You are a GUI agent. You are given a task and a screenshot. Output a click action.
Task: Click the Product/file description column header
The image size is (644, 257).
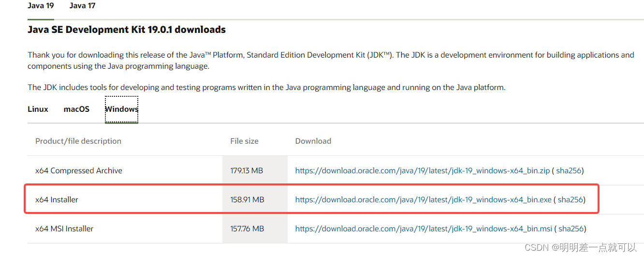pos(78,141)
